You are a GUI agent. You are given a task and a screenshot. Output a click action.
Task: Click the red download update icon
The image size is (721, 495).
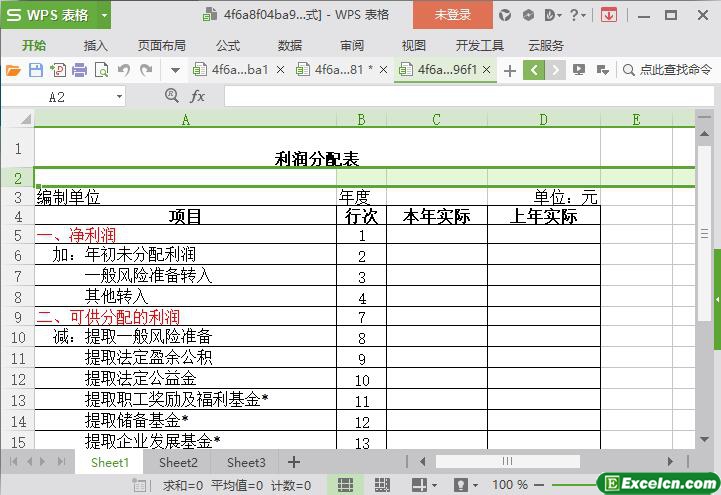pyautogui.click(x=609, y=15)
